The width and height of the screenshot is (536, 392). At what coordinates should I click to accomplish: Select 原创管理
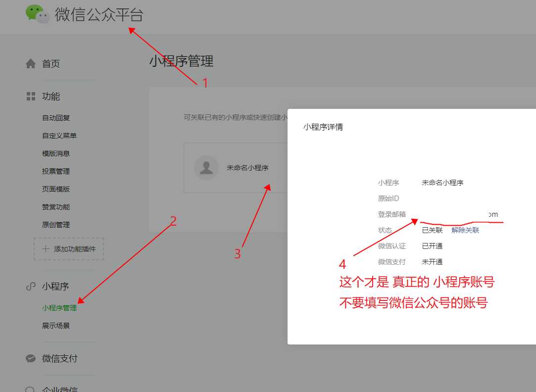[x=56, y=225]
